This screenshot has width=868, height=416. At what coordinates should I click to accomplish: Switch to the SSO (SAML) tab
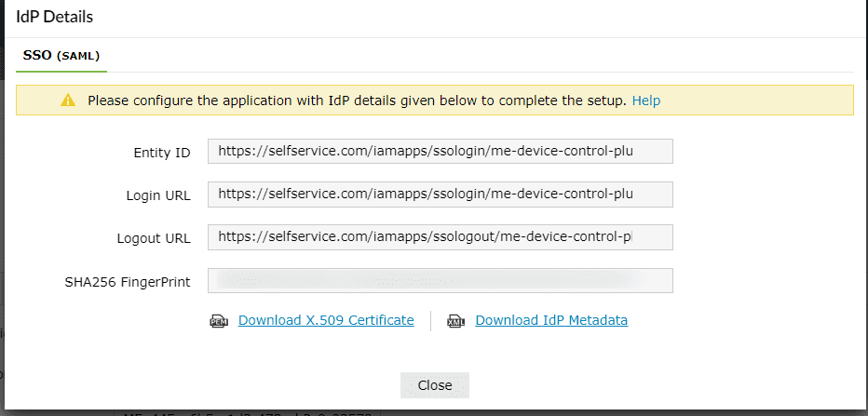63,56
